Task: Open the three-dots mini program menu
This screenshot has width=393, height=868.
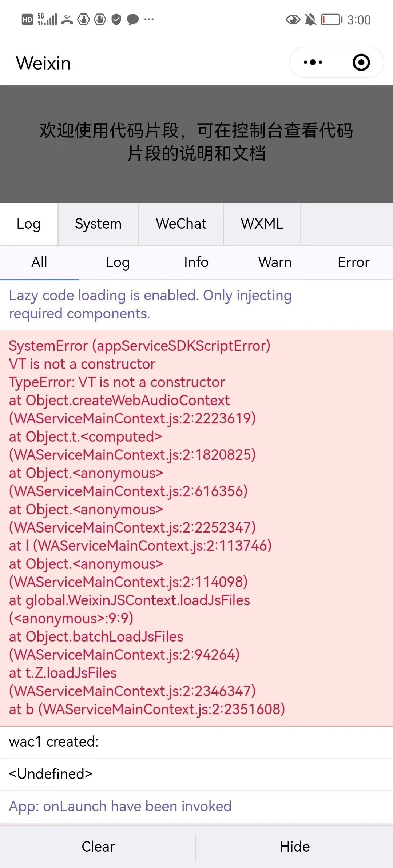Action: [x=313, y=62]
